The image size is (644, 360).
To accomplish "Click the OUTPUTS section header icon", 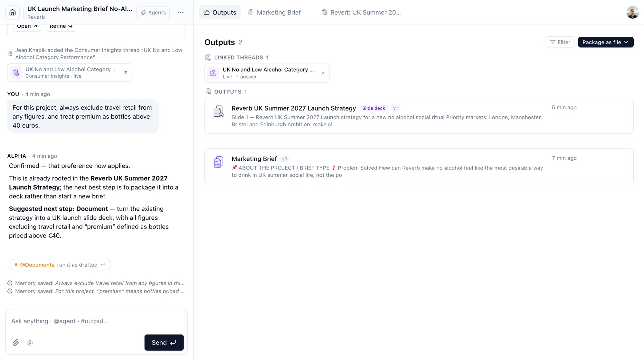I will 208,92.
